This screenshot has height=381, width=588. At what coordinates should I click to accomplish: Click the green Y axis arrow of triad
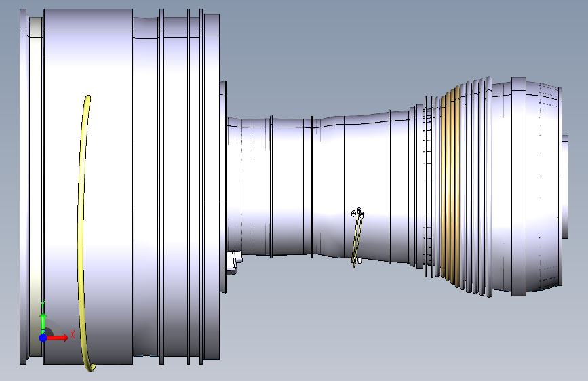point(43,323)
